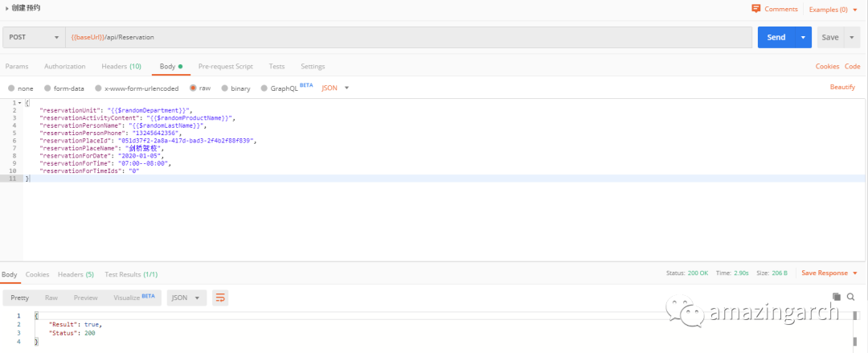Image resolution: width=868 pixels, height=353 pixels.
Task: Switch to response Body tab
Action: point(10,274)
